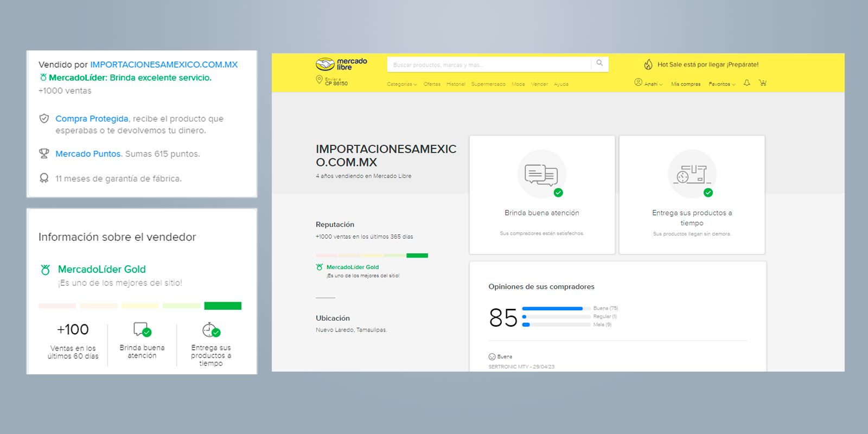Image resolution: width=868 pixels, height=434 pixels.
Task: Click the large medal icon in Información sobre el vendedor
Action: 46,270
